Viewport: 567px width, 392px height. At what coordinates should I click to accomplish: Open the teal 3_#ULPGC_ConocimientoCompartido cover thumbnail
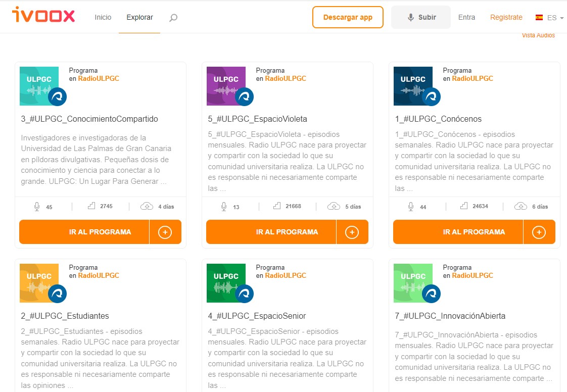[x=39, y=86]
